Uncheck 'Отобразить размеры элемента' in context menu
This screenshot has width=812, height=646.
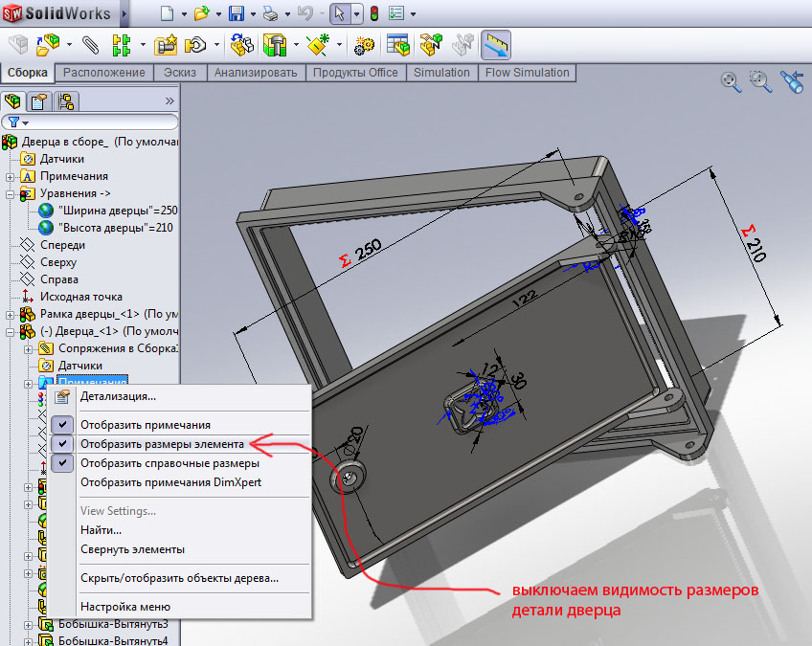point(162,444)
